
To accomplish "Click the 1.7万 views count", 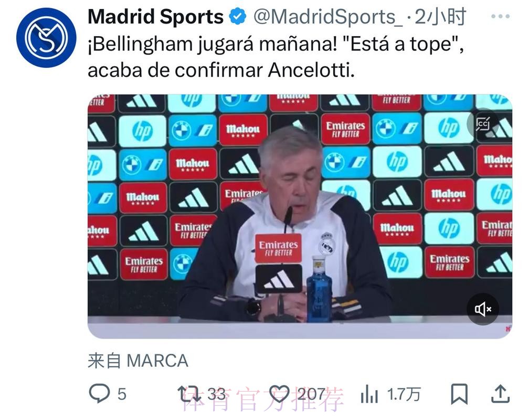I will tap(404, 394).
